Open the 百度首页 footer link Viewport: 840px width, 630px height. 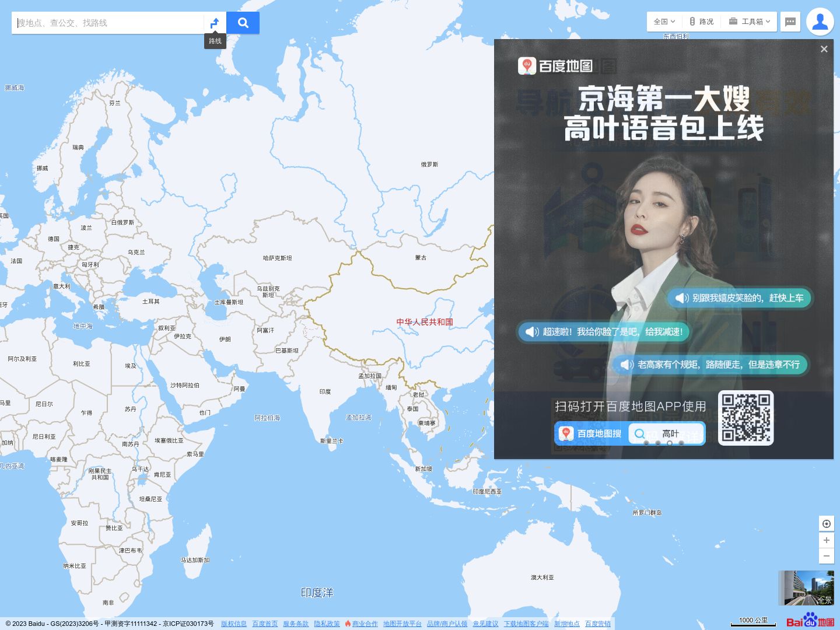[x=265, y=624]
